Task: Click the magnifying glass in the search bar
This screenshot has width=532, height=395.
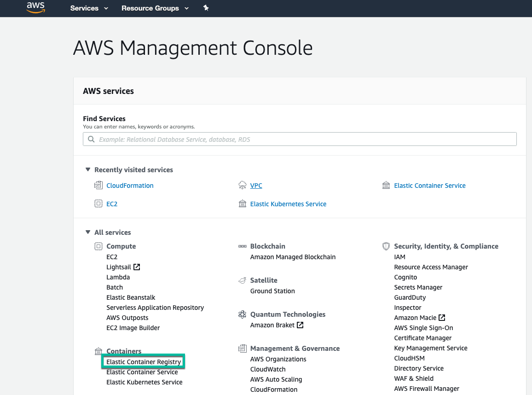Action: coord(91,139)
